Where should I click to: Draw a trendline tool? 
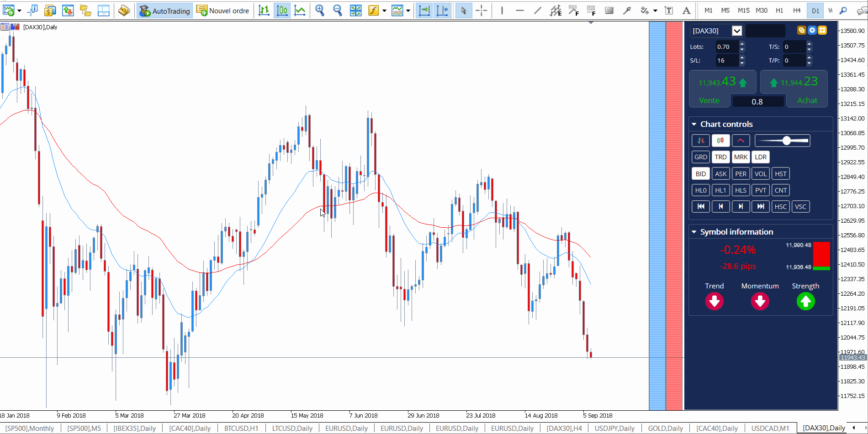point(538,10)
